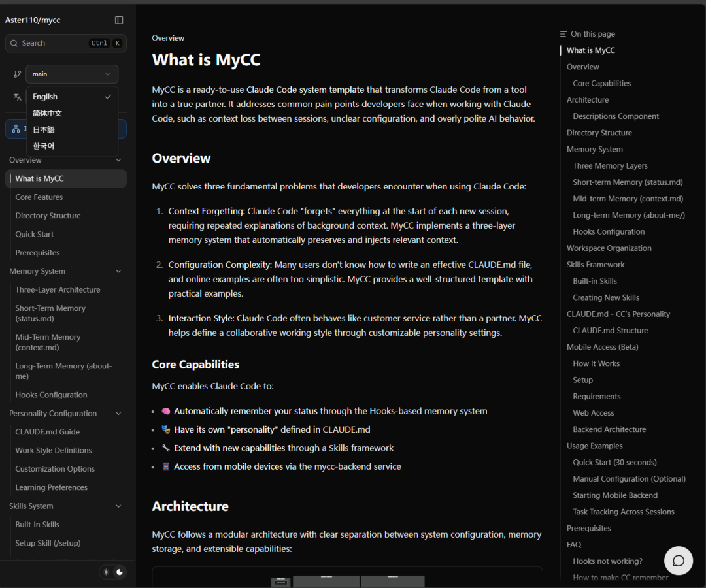The width and height of the screenshot is (706, 588).
Task: Open the main branch dropdown
Action: (x=72, y=74)
